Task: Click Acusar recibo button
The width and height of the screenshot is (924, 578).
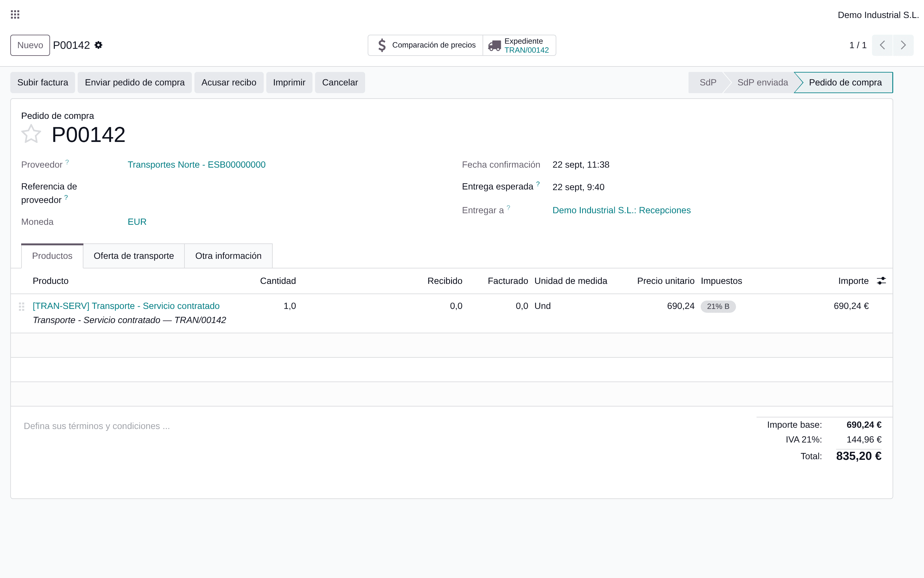Action: coord(229,83)
